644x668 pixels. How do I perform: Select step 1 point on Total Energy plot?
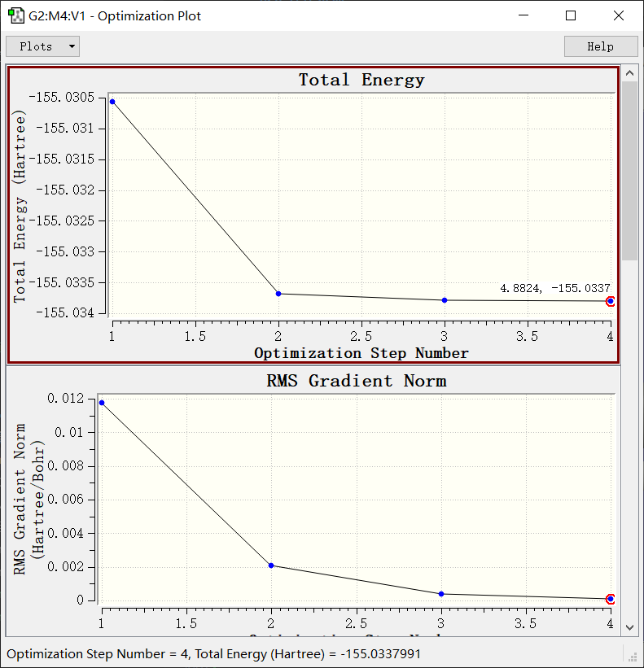coord(112,102)
